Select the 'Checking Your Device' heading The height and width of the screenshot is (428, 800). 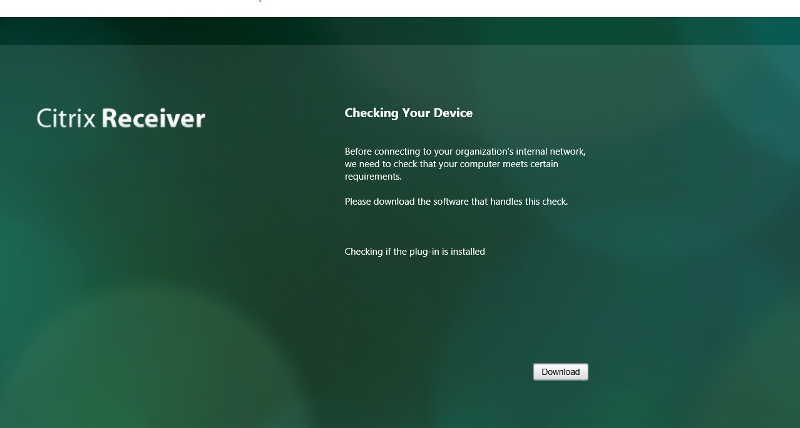409,113
